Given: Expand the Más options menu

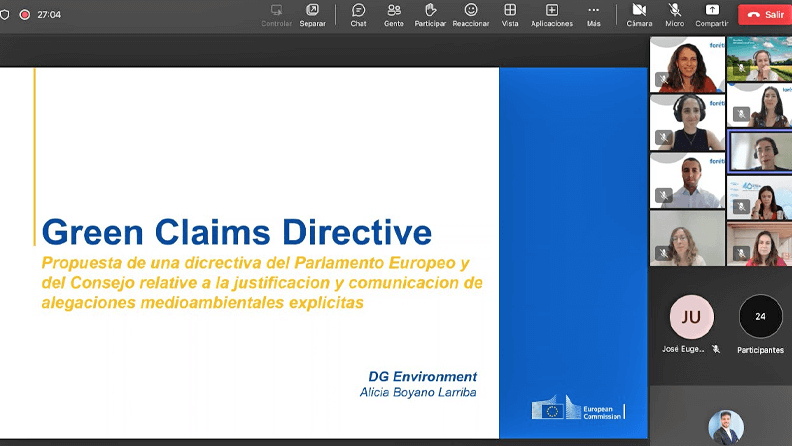Looking at the screenshot, I should pyautogui.click(x=593, y=15).
